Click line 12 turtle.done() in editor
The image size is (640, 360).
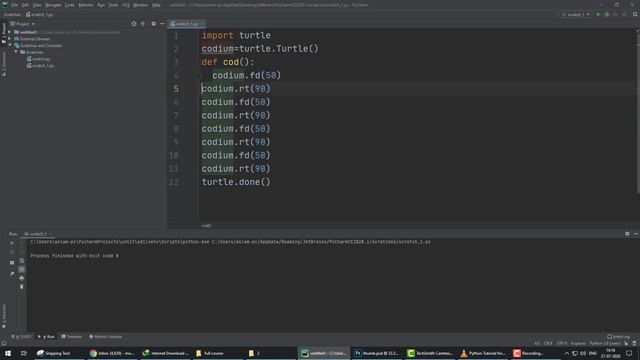click(236, 182)
